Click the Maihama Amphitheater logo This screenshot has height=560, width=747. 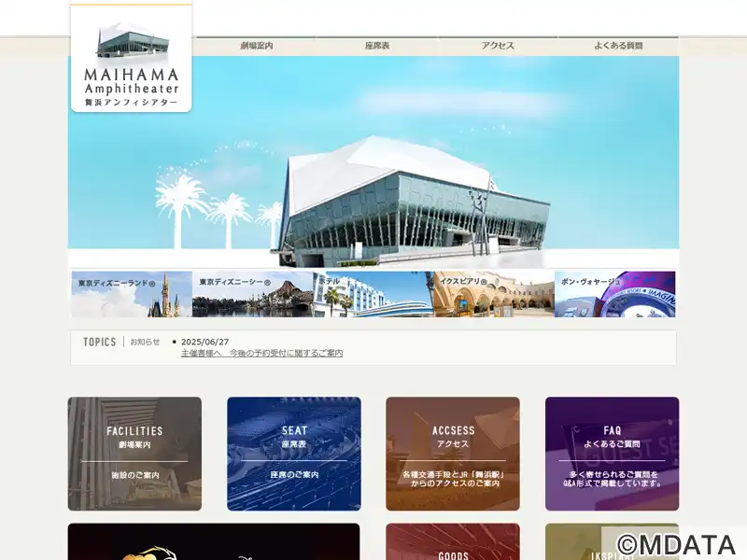coord(131,61)
